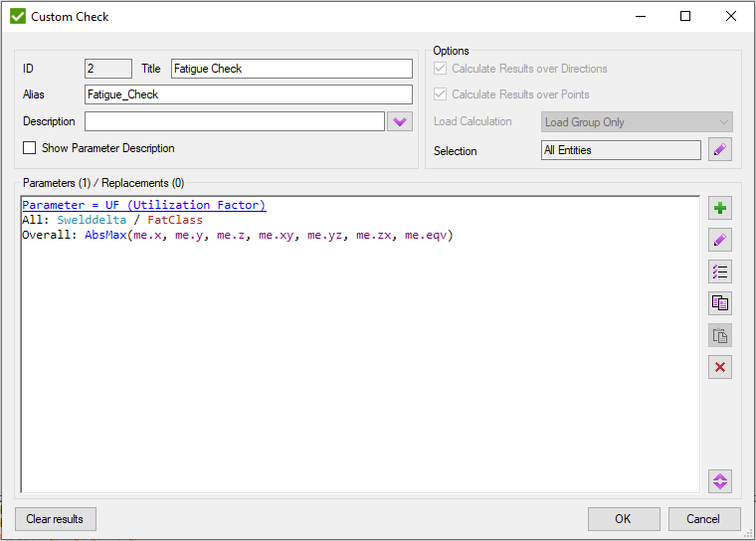Click the green Custom Check title icon
The image size is (756, 541).
(18, 16)
